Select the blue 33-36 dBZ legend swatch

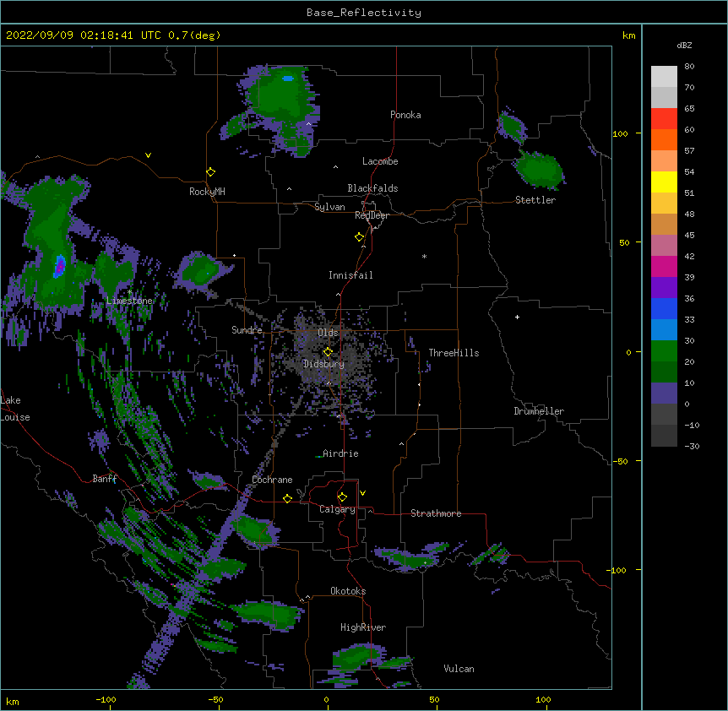[664, 308]
